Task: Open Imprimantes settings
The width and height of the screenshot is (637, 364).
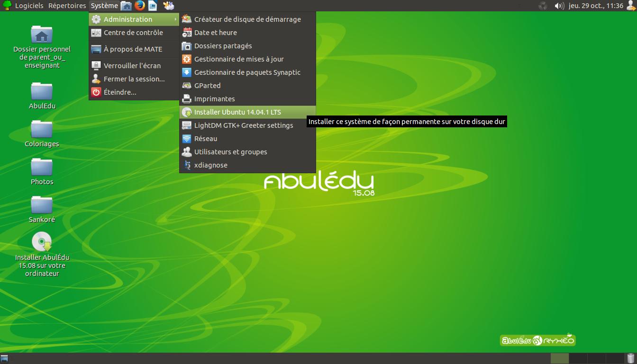Action: [x=247, y=99]
